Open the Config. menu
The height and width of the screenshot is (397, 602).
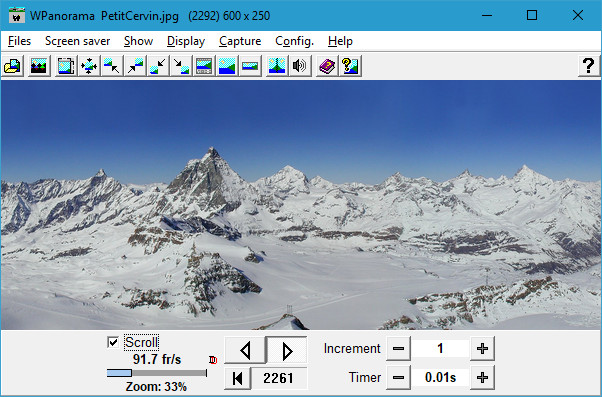coord(294,41)
